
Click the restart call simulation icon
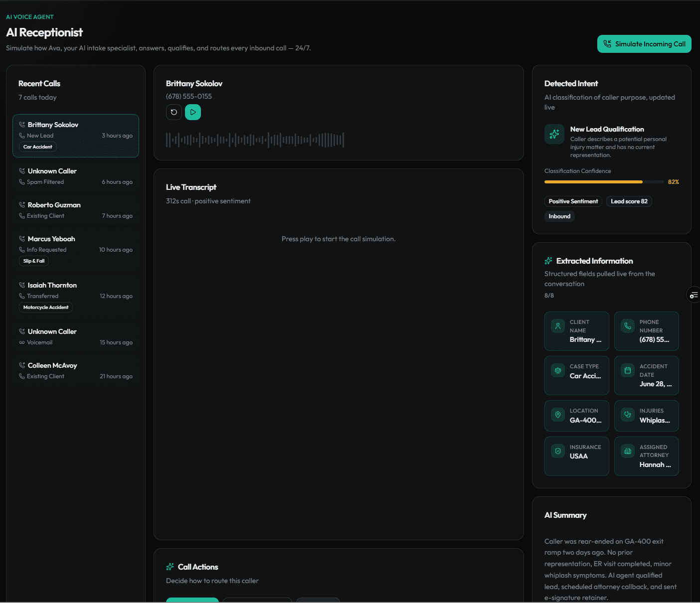tap(174, 112)
